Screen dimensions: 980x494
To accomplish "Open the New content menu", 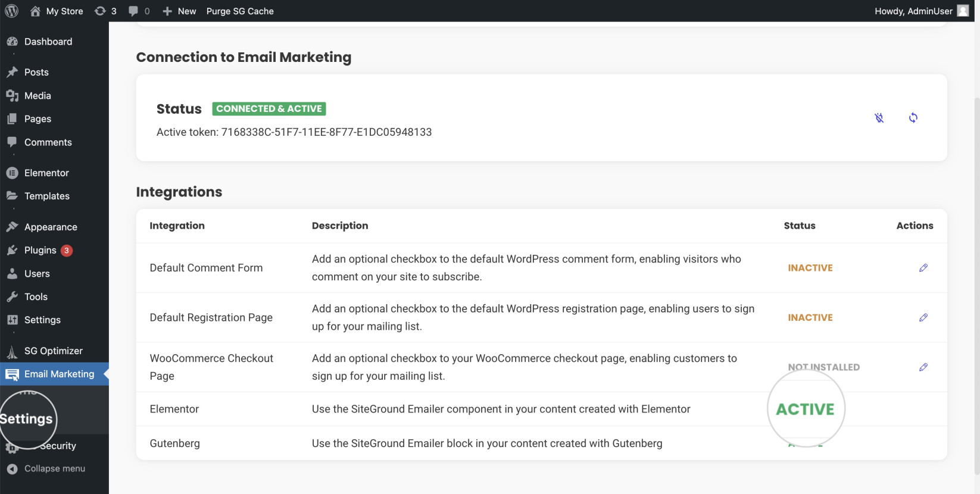I will point(179,11).
